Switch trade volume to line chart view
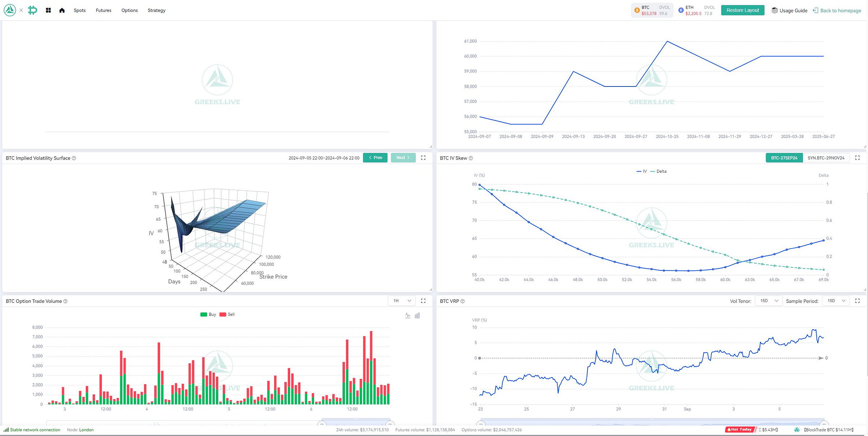 pos(408,315)
